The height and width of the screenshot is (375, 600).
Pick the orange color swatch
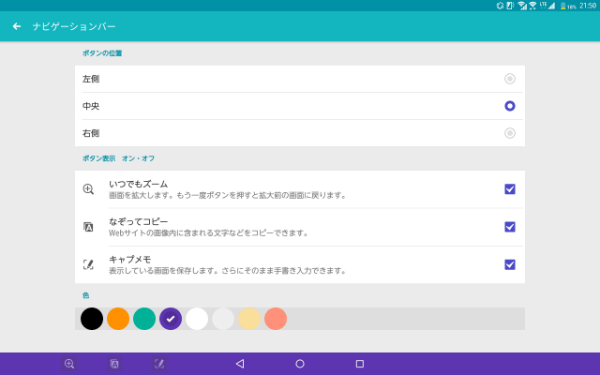coord(118,319)
